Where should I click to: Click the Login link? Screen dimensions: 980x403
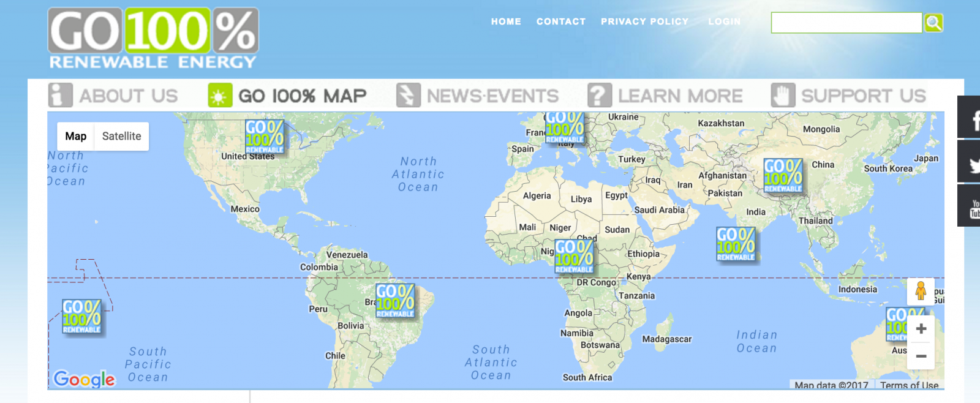pyautogui.click(x=725, y=21)
